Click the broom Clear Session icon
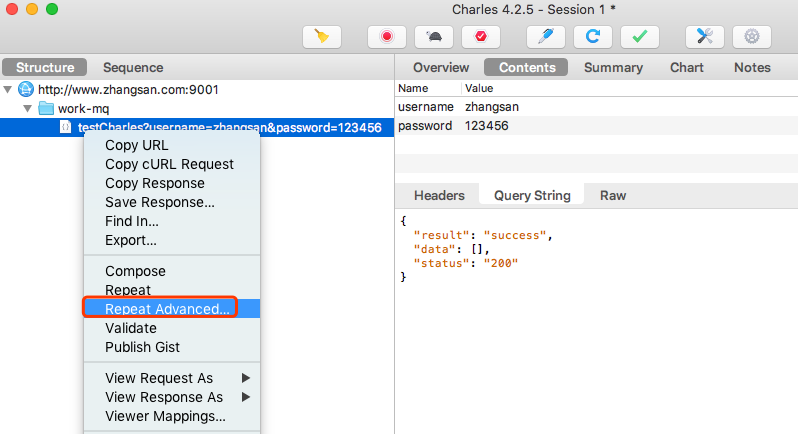Screen dimensions: 798x434 point(322,37)
